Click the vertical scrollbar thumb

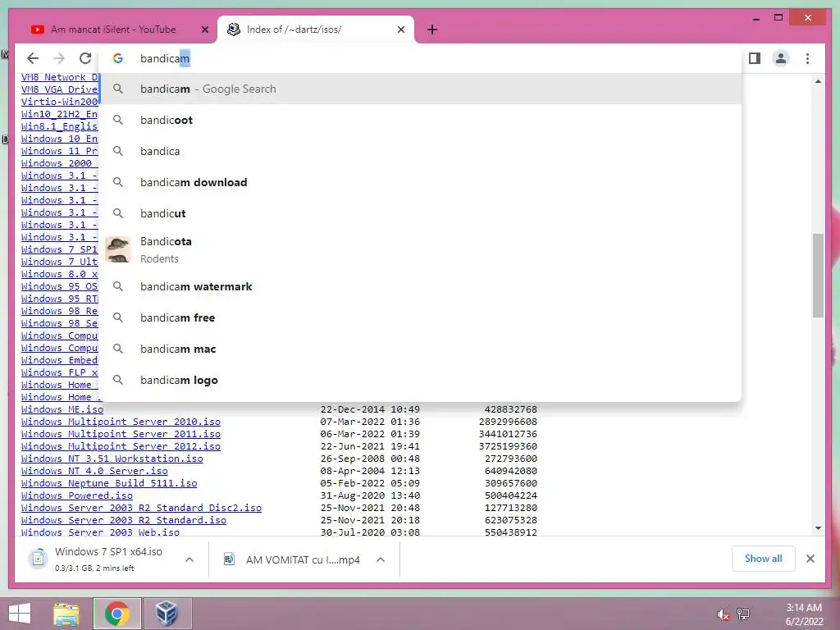tap(818, 276)
